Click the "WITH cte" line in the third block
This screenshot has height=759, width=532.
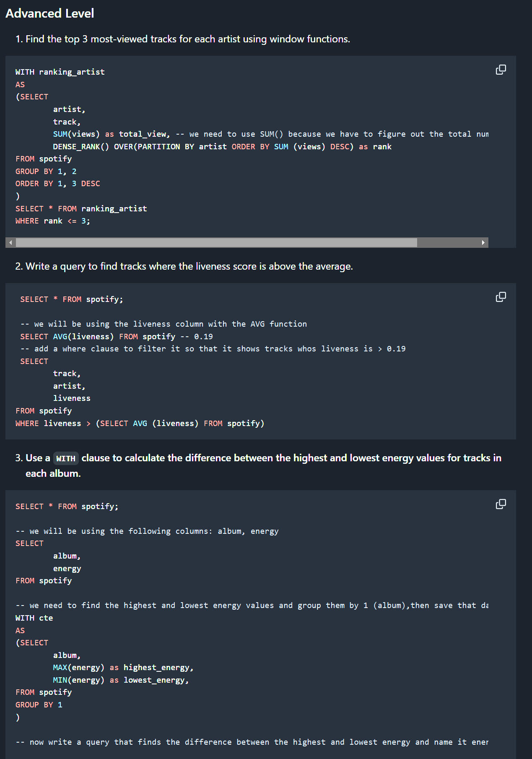(x=34, y=618)
